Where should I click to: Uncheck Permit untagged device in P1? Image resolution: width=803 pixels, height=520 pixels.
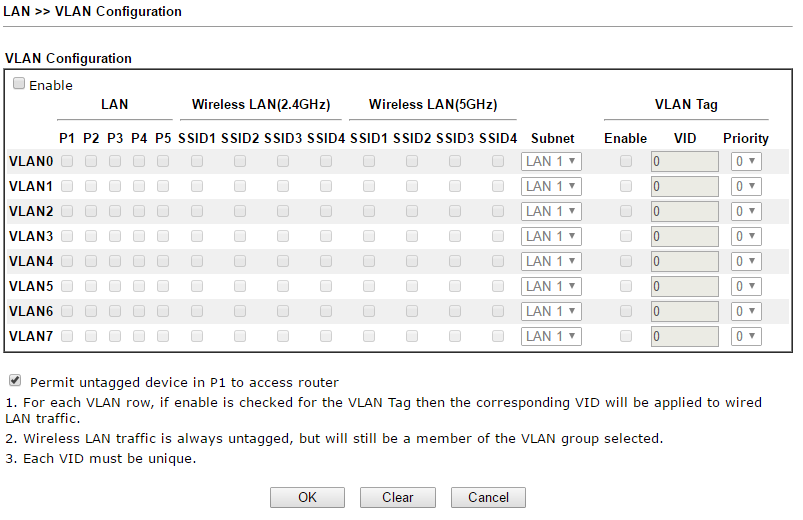tap(15, 381)
